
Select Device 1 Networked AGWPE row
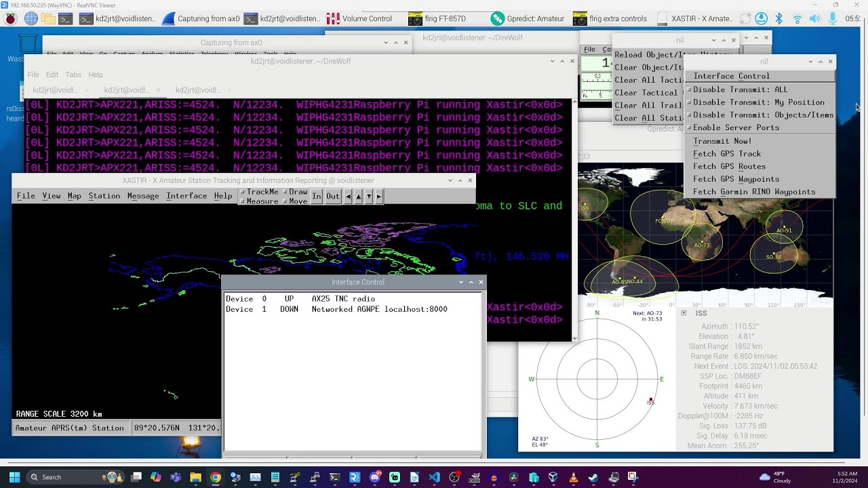(353, 309)
